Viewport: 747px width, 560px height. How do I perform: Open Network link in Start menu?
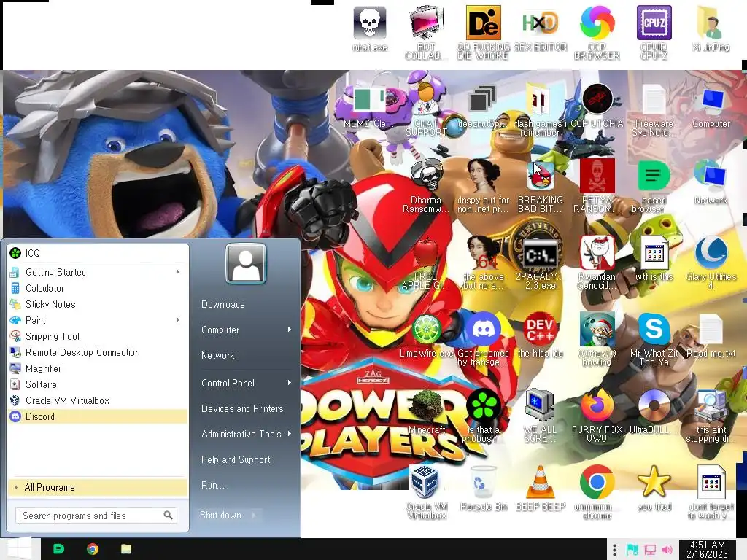pos(218,355)
